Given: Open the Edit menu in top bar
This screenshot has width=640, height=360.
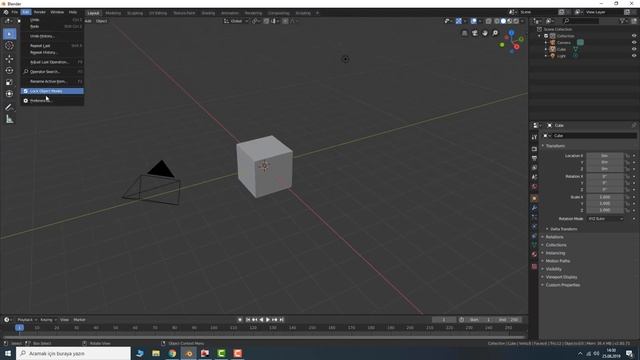Looking at the screenshot, I should tap(26, 12).
